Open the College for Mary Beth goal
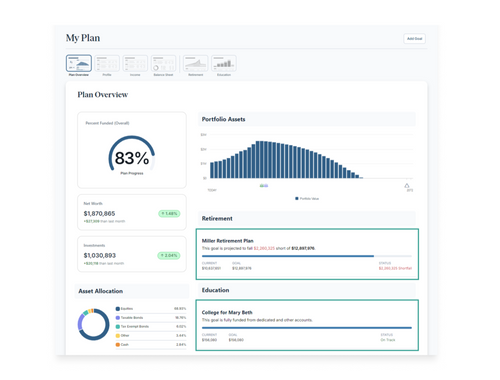 307,325
